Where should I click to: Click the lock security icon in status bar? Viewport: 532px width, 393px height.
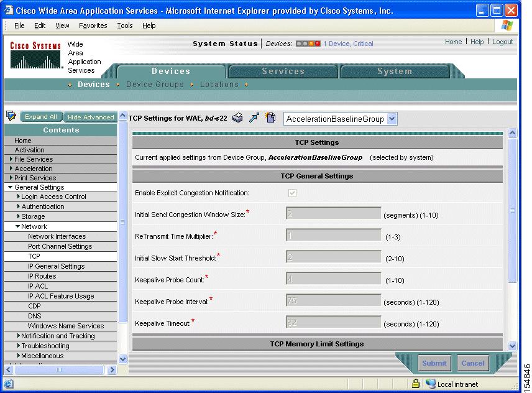416,384
